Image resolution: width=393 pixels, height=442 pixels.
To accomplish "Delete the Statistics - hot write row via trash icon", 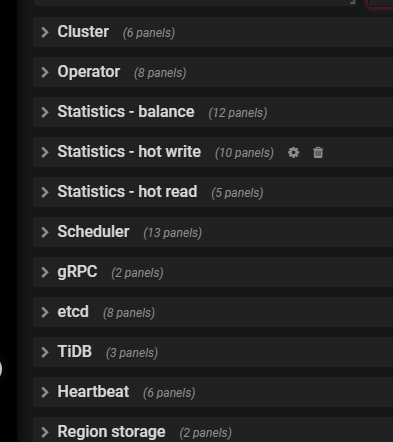I will [318, 153].
